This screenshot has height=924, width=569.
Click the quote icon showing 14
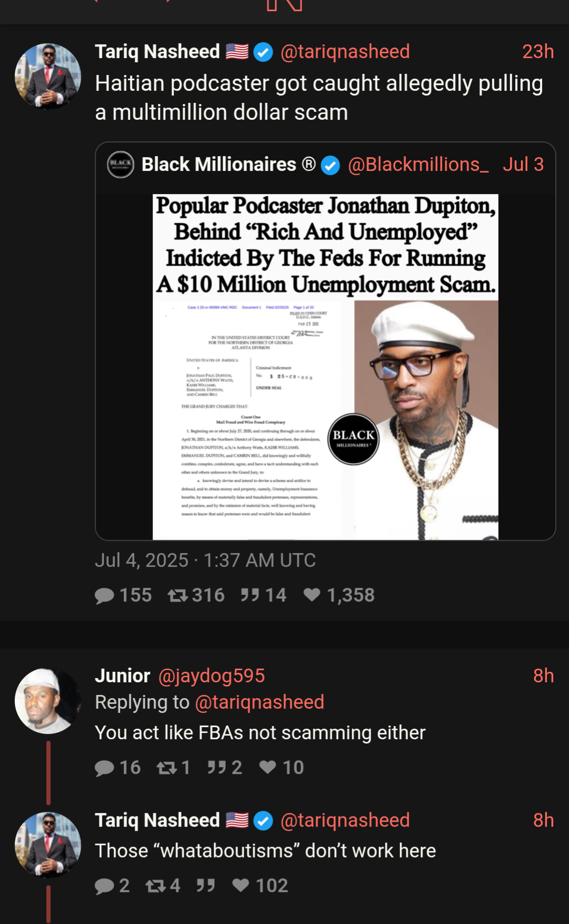click(x=250, y=595)
